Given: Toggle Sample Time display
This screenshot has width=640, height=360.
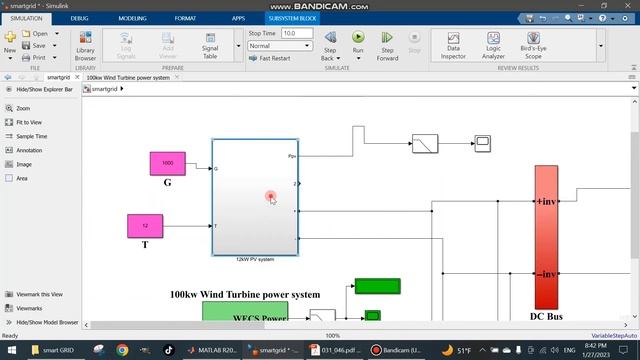Looking at the screenshot, I should pos(26,136).
